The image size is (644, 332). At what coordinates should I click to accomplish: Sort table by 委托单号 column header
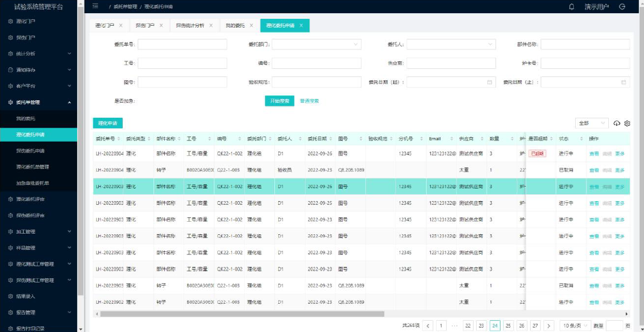pos(106,138)
